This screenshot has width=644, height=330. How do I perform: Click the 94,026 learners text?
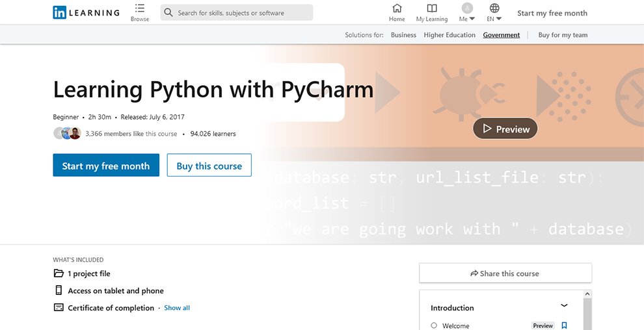tap(213, 134)
